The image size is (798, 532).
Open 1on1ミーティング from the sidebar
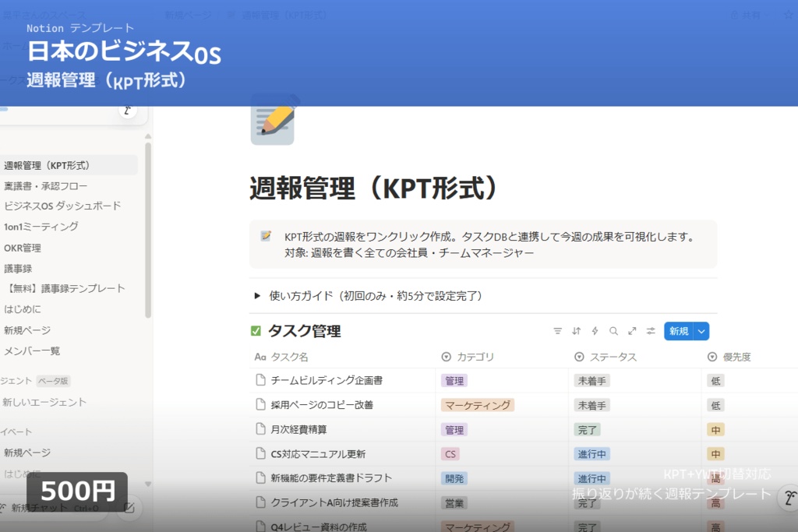click(37, 227)
